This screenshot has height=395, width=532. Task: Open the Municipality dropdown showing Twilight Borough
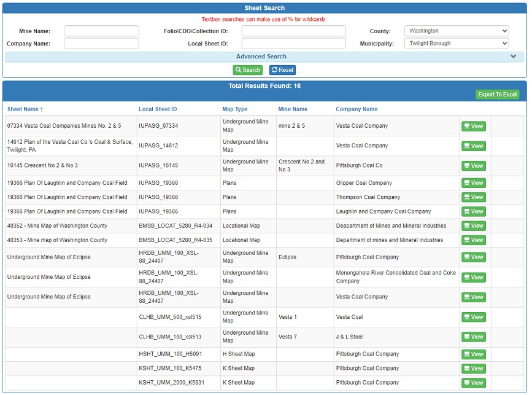(x=457, y=44)
